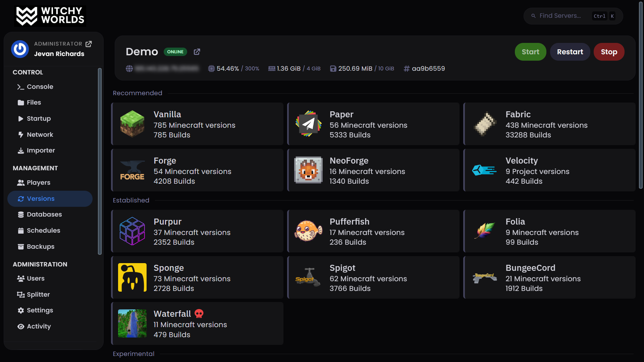Image resolution: width=644 pixels, height=362 pixels.
Task: Choose the Fabric version card
Action: [549, 124]
